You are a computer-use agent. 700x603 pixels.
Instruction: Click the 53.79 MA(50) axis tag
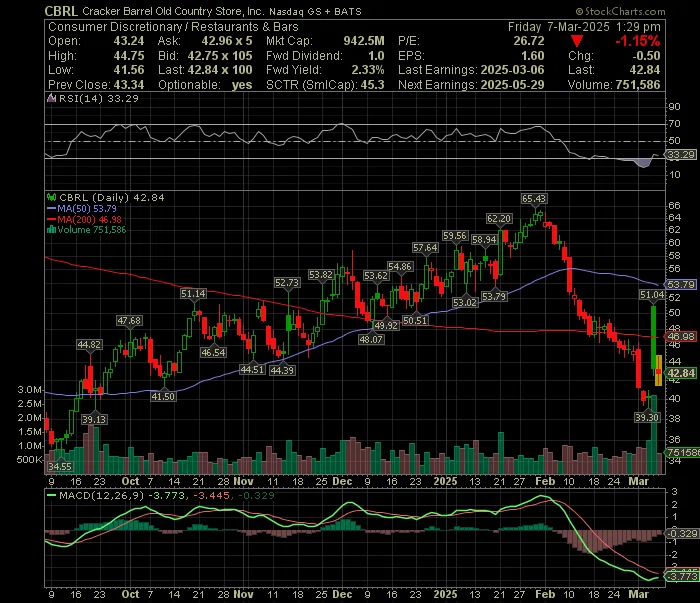click(x=681, y=284)
